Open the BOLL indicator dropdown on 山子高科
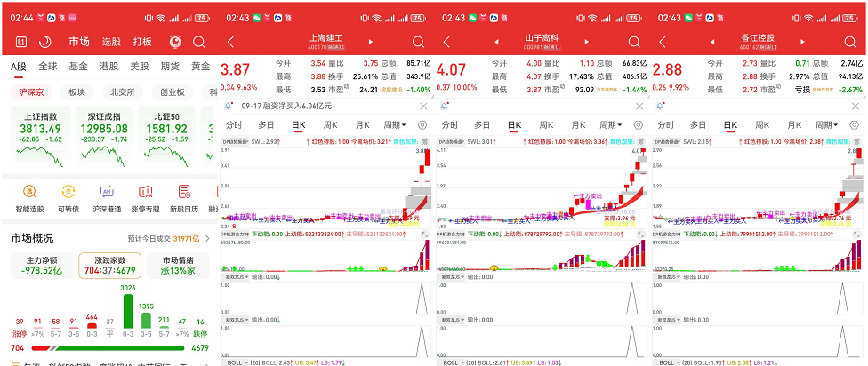Image resolution: width=868 pixels, height=366 pixels. [x=452, y=362]
